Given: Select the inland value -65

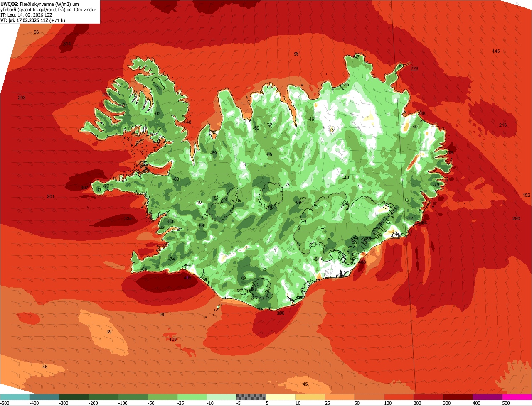Looking at the screenshot, I should click(x=269, y=154).
